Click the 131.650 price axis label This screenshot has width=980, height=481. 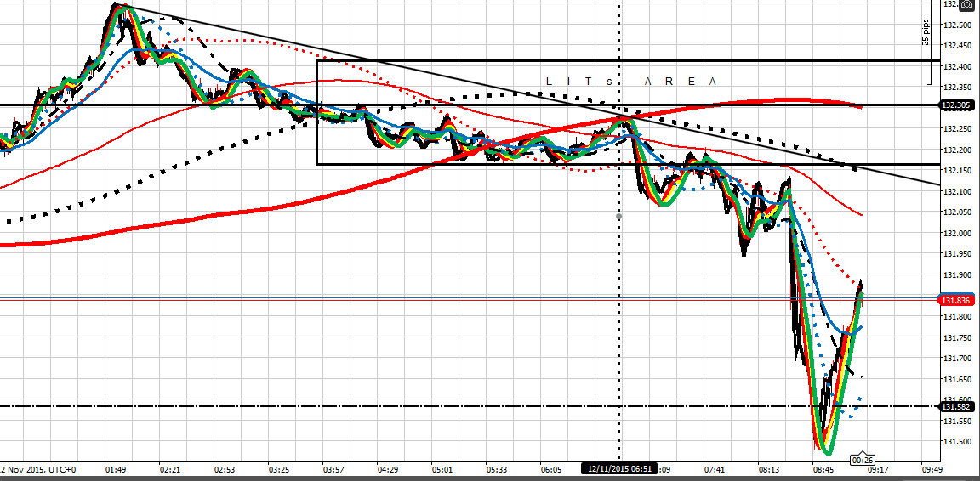958,379
